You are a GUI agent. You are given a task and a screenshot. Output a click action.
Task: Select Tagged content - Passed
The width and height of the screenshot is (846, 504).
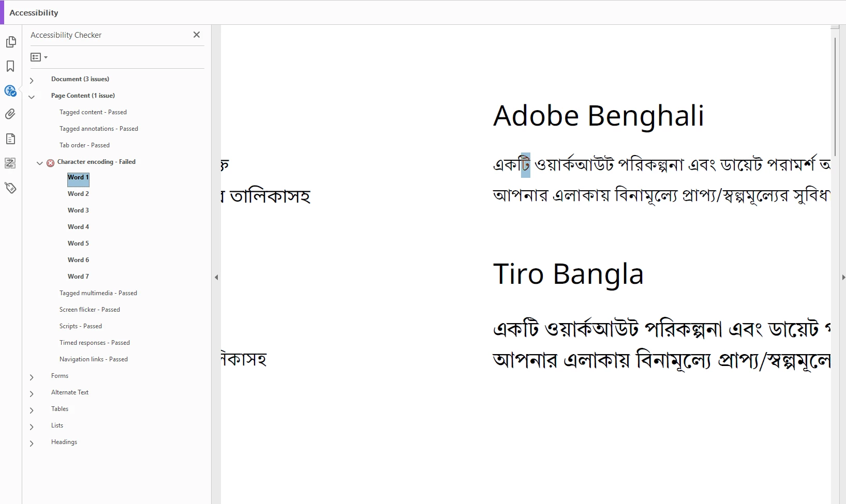tap(93, 112)
